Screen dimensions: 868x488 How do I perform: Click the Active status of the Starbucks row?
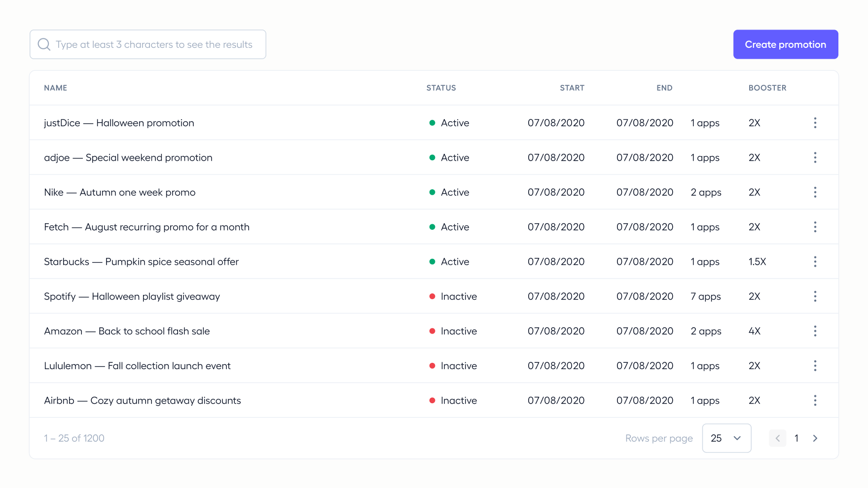tap(449, 262)
